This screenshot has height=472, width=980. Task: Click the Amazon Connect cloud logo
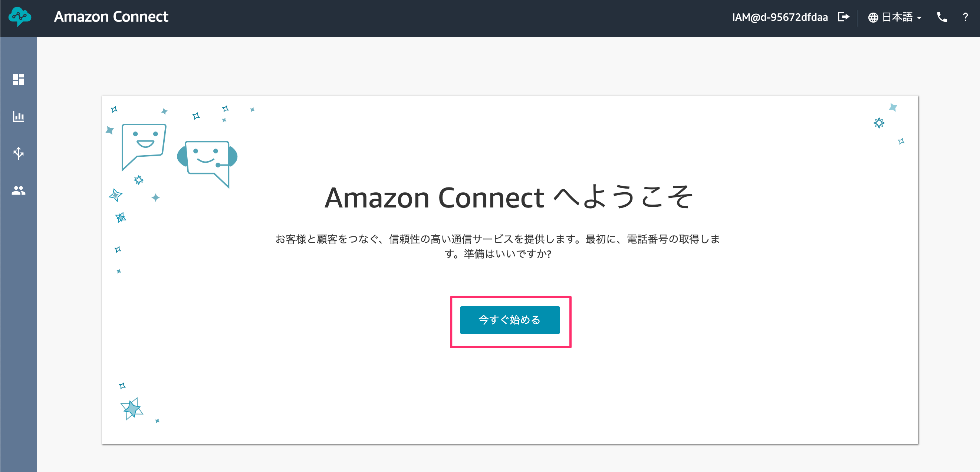20,17
